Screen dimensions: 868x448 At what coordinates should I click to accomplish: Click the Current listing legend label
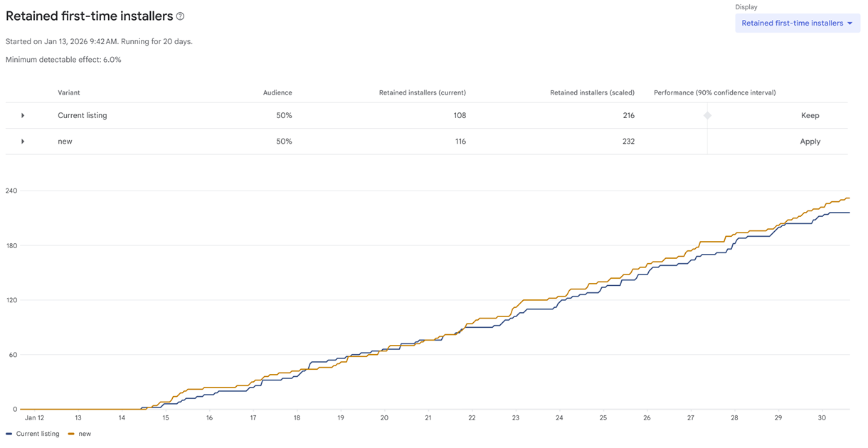coord(38,434)
